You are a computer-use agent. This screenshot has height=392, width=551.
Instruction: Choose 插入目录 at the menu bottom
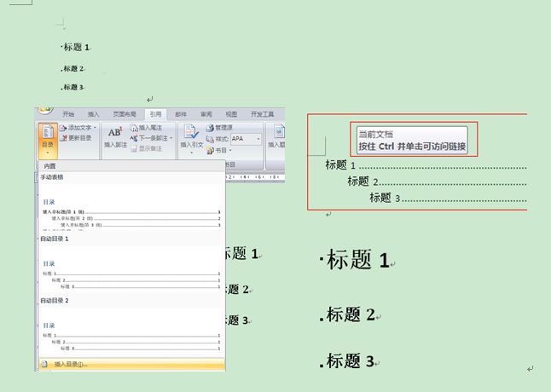[131, 364]
